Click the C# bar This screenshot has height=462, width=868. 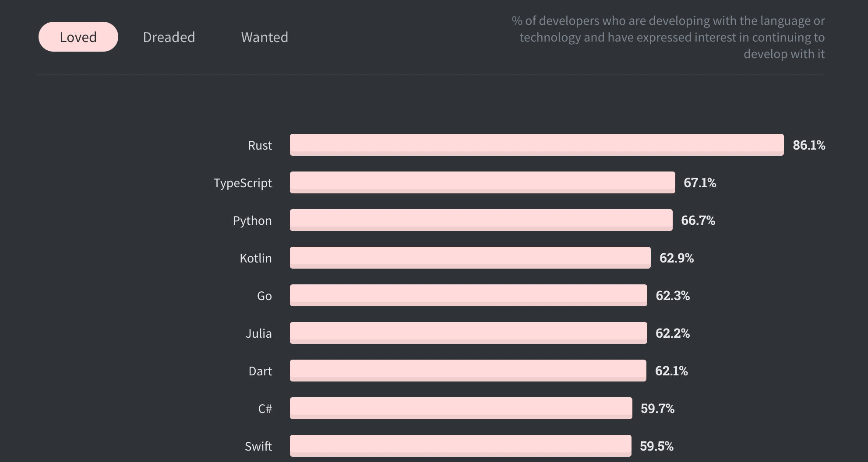point(461,408)
